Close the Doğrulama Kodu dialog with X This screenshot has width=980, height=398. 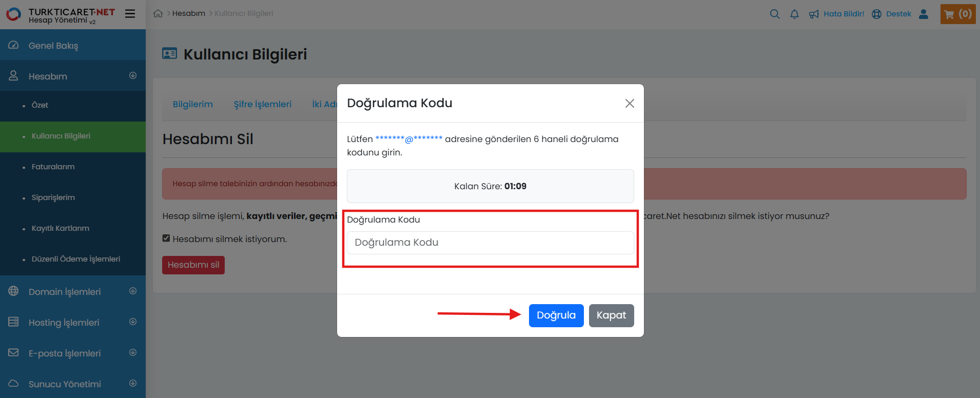(630, 104)
